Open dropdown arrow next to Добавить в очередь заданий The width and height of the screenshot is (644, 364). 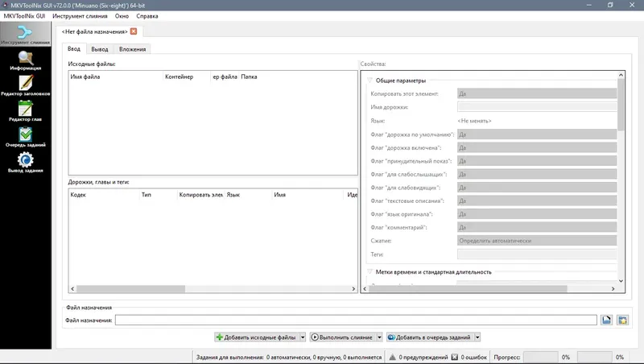[x=477, y=337]
